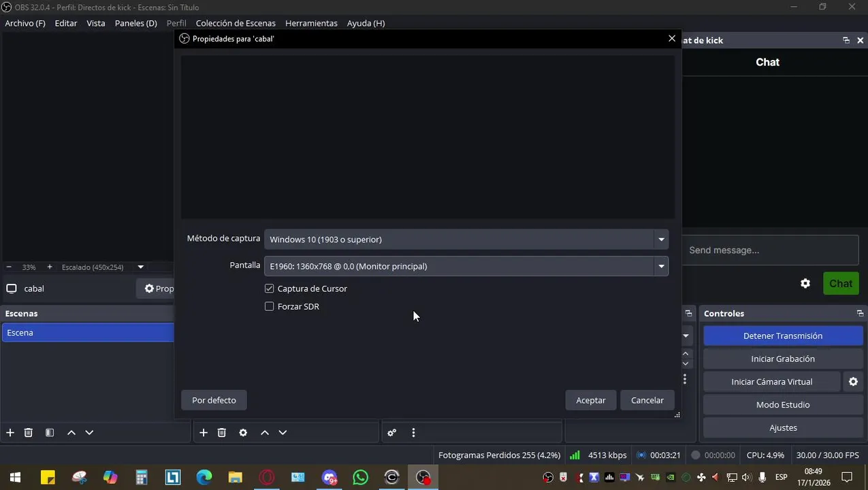The image size is (868, 490).
Task: Open transition three-dot options menu
Action: pos(685,379)
